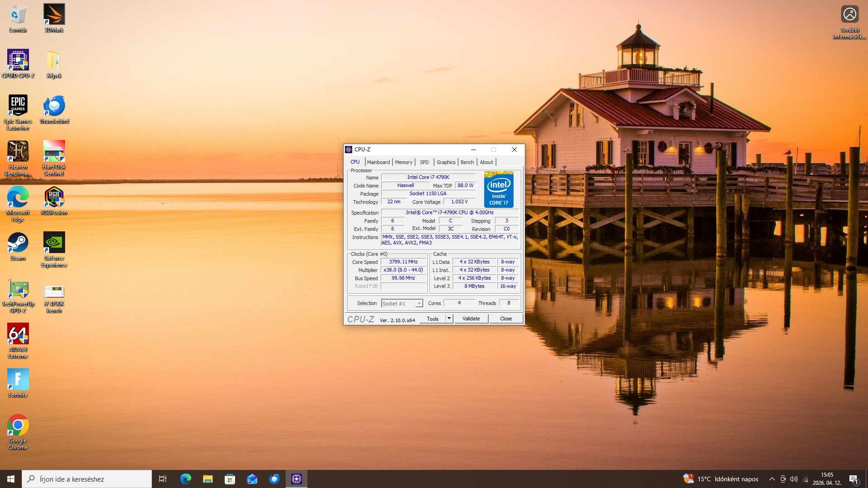This screenshot has height=488, width=868.
Task: Click the Intel Core i7 logo badge
Action: pyautogui.click(x=498, y=189)
